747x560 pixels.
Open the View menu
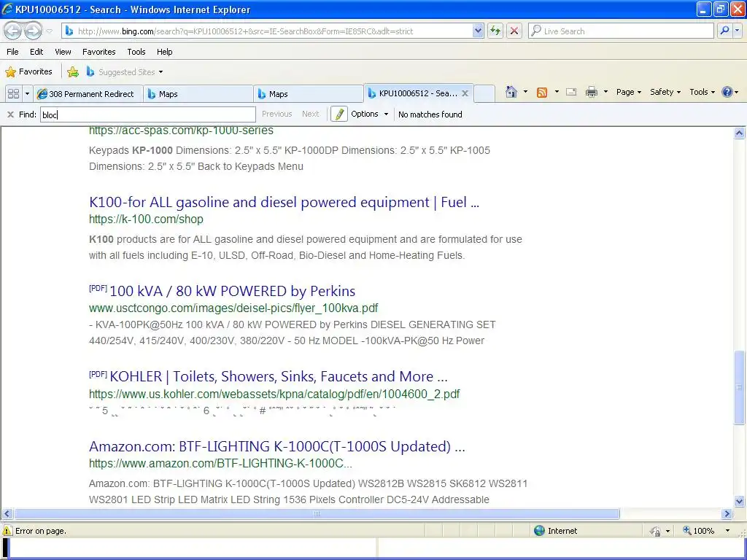coord(63,52)
